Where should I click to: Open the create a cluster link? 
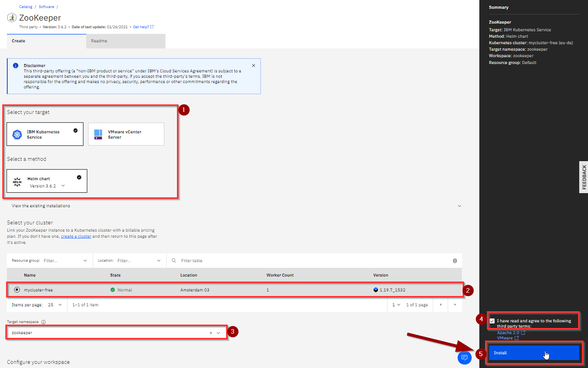point(76,236)
